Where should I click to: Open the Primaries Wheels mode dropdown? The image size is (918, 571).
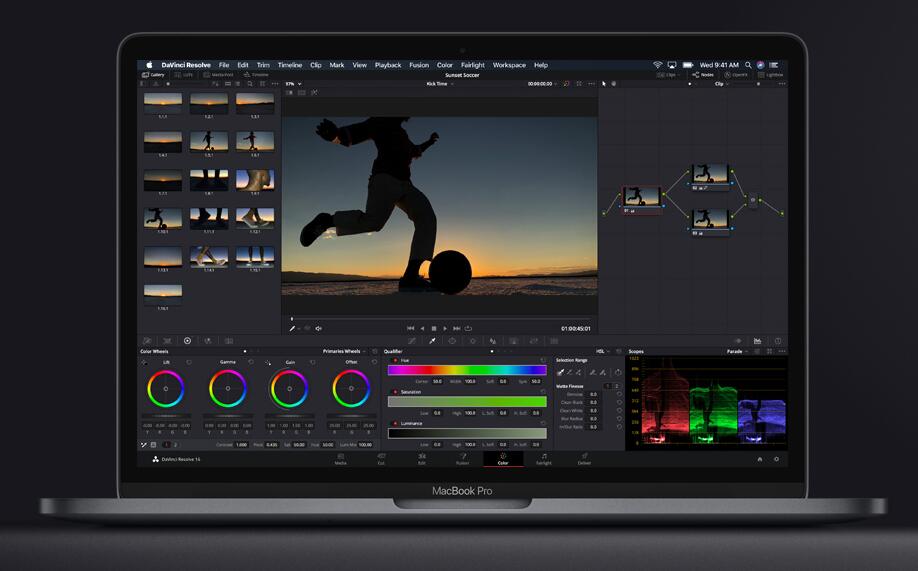[x=343, y=351]
